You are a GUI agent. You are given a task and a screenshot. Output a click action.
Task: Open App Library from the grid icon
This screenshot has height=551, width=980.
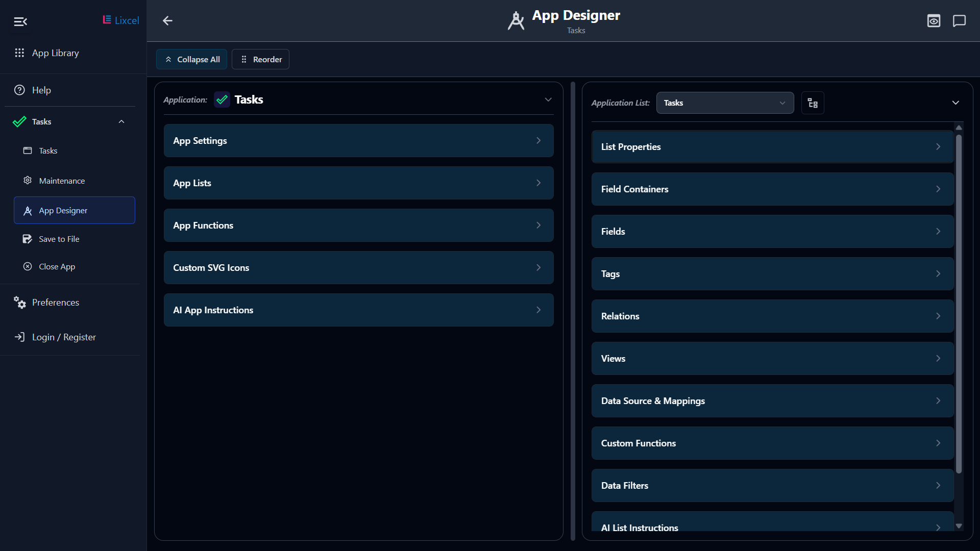coord(19,53)
